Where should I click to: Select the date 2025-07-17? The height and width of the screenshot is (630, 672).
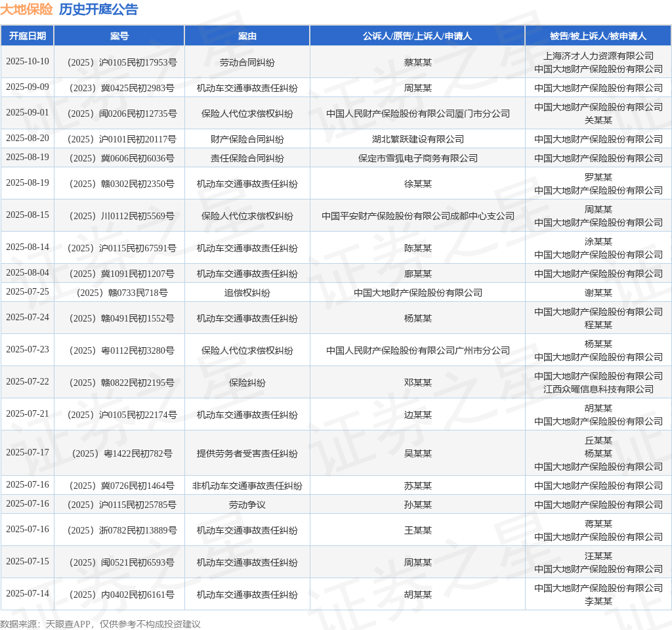tap(28, 452)
